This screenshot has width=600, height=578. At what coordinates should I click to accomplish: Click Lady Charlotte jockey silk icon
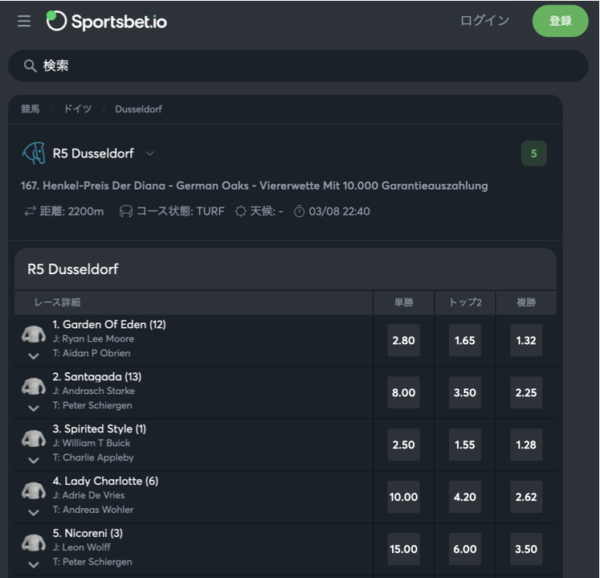pyautogui.click(x=34, y=490)
